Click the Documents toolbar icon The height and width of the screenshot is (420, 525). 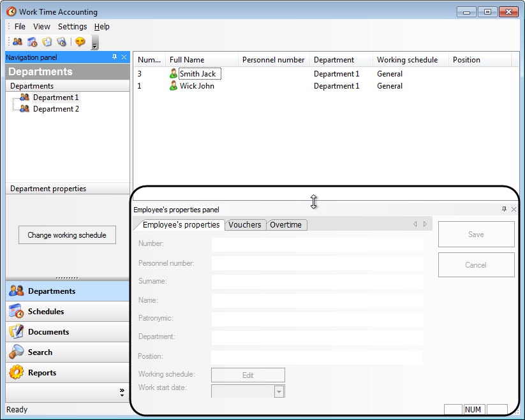click(x=47, y=42)
